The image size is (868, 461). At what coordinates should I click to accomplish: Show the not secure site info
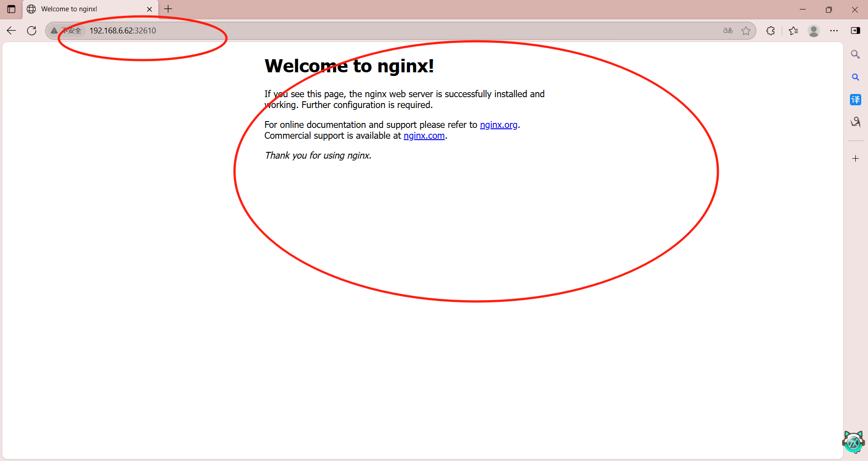[x=66, y=31]
